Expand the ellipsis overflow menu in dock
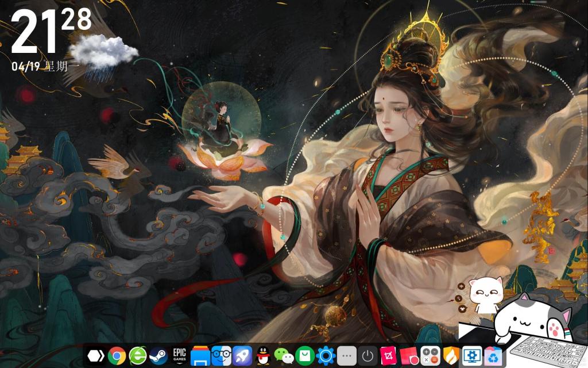Screen dimensions: 588x368 (346, 356)
